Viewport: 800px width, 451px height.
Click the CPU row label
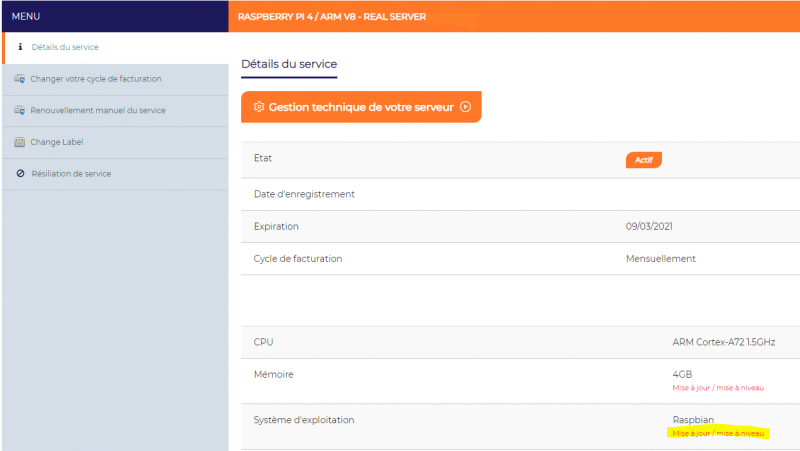pyautogui.click(x=263, y=342)
